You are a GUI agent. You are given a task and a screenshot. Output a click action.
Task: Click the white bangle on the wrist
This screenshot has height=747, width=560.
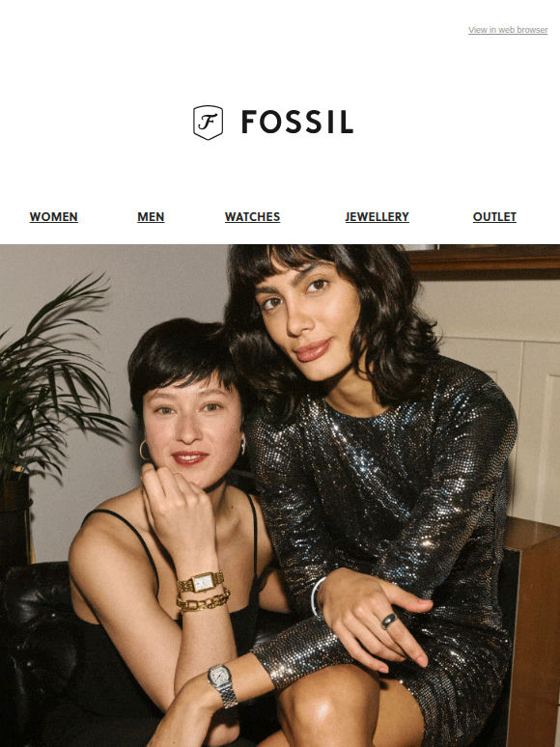[317, 596]
